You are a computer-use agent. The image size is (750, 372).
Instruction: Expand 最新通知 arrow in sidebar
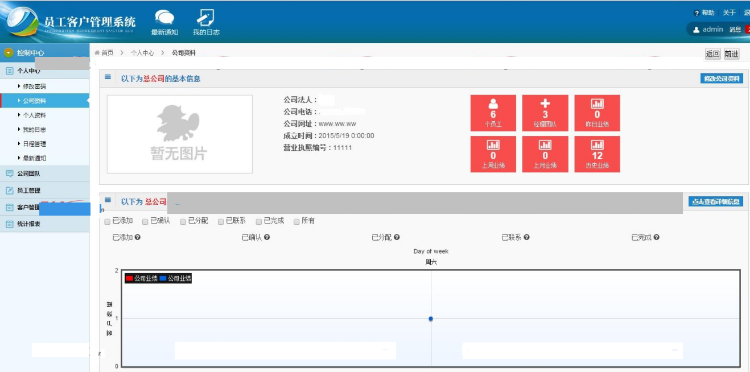coord(19,158)
